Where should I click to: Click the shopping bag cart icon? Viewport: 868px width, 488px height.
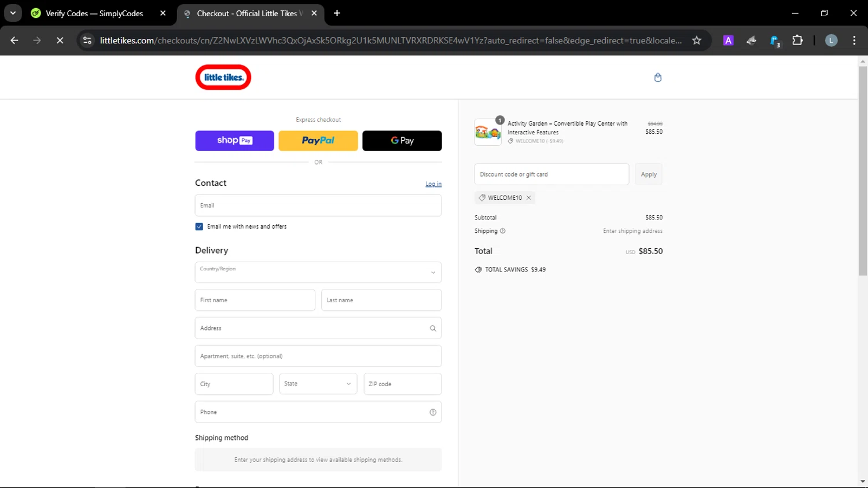(x=657, y=78)
